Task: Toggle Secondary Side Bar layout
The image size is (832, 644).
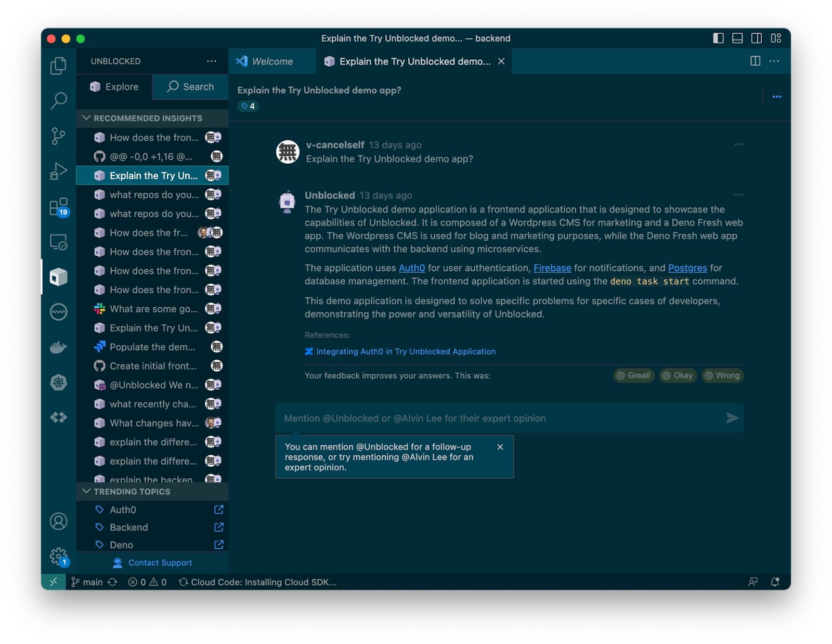Action: coord(757,38)
